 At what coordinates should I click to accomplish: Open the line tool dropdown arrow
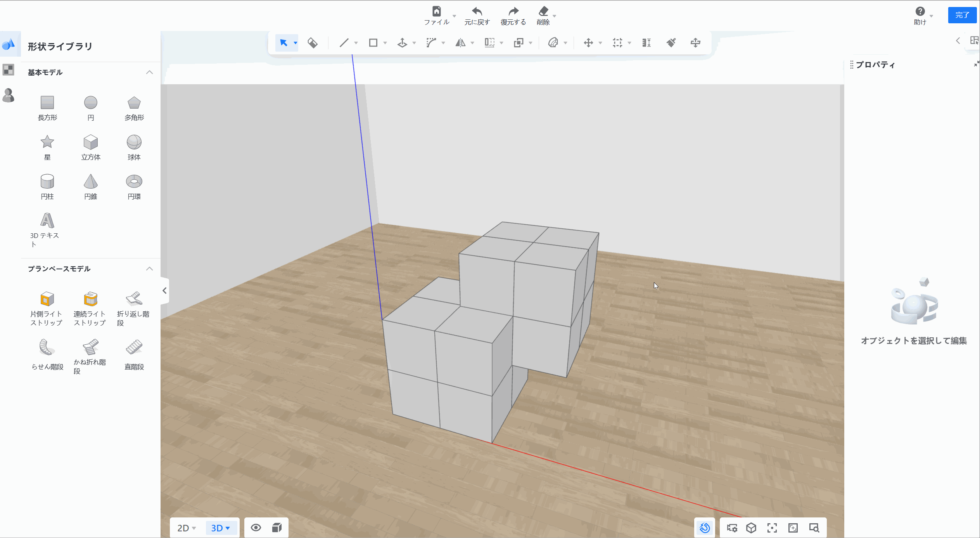point(356,43)
